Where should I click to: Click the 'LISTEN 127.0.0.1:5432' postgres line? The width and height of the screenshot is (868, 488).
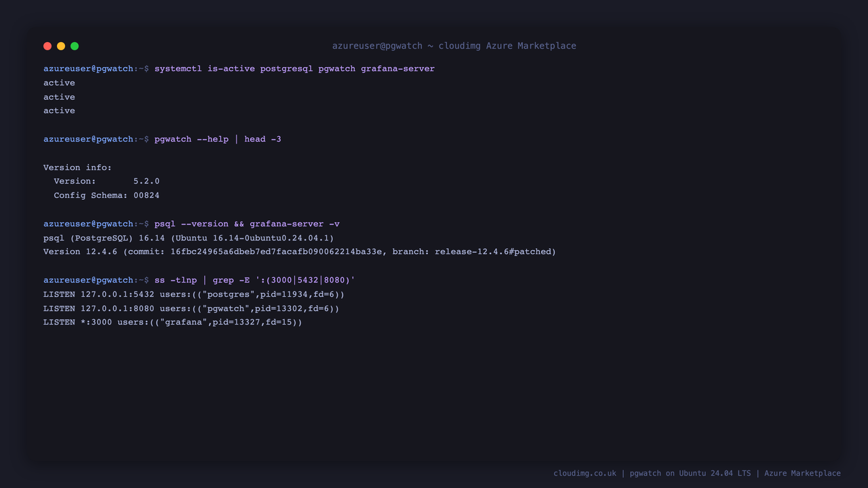pyautogui.click(x=194, y=294)
